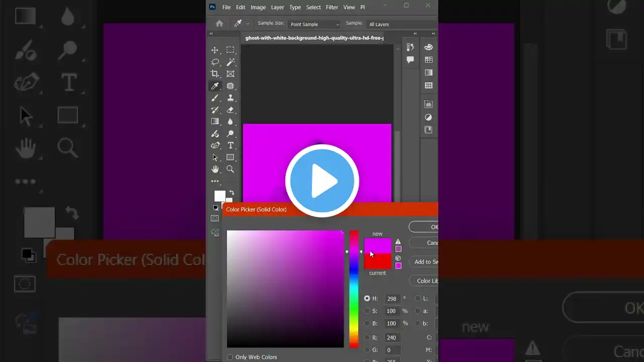Select the H hue radio button
The image size is (644, 362).
coord(367,299)
